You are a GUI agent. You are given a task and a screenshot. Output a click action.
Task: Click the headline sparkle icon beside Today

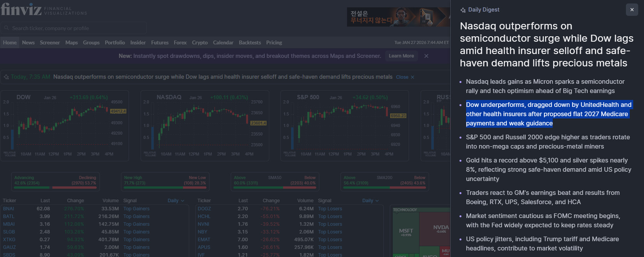coord(6,77)
